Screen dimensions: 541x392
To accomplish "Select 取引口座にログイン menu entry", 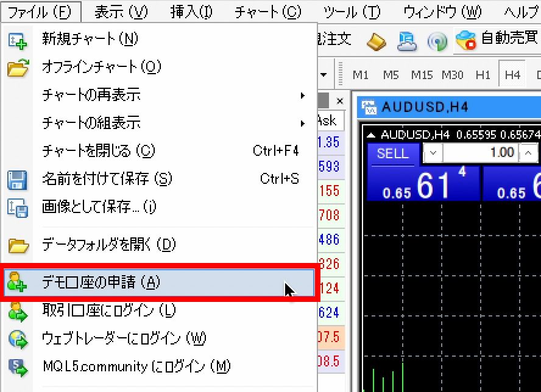I will pos(108,310).
